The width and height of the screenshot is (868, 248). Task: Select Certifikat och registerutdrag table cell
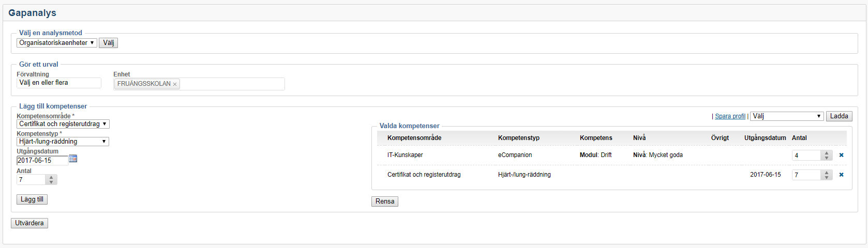click(424, 175)
